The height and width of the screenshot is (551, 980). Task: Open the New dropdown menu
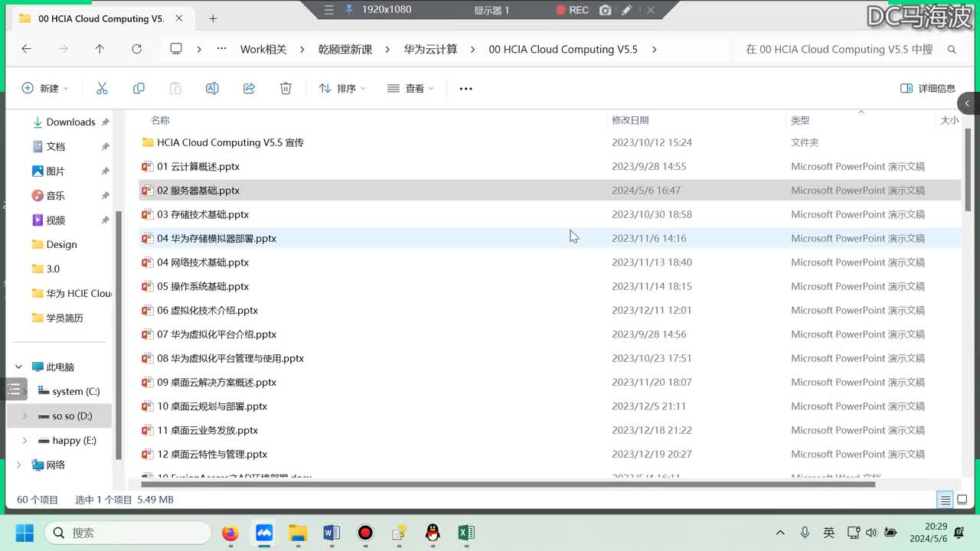click(44, 89)
